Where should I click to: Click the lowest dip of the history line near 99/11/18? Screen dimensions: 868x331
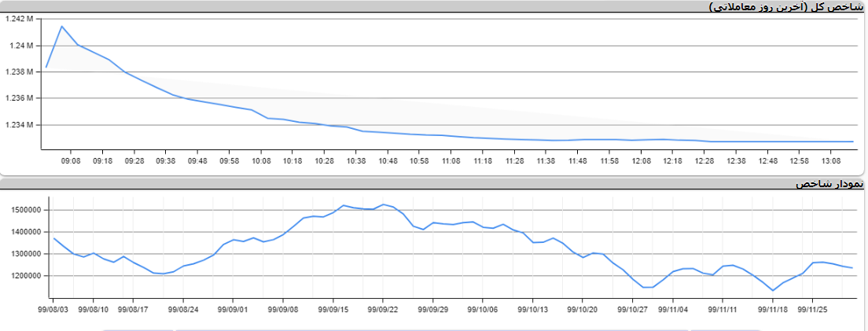(773, 291)
